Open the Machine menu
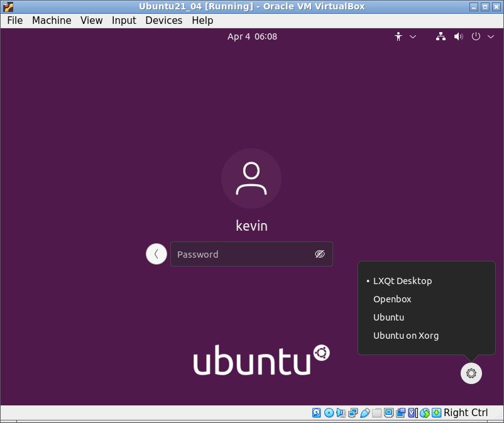 (52, 20)
